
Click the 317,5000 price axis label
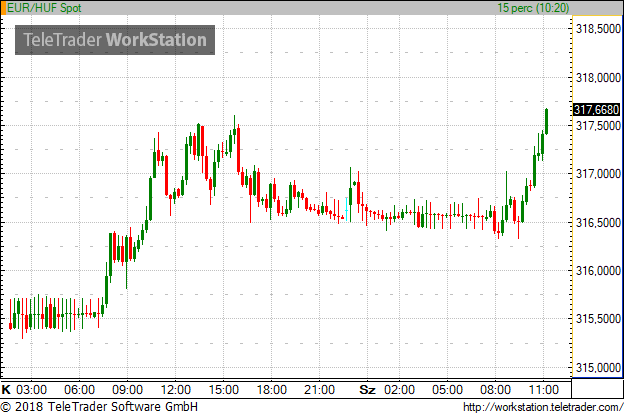click(x=598, y=126)
